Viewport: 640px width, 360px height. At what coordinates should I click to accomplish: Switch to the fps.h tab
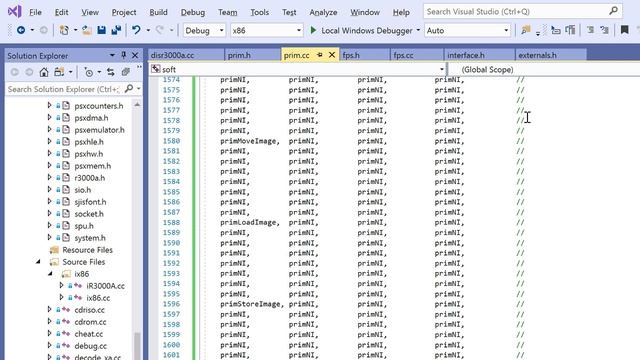pos(364,55)
